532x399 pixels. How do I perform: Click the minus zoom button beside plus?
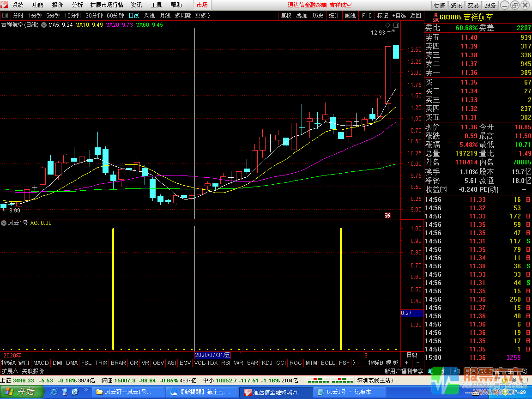[x=417, y=363]
